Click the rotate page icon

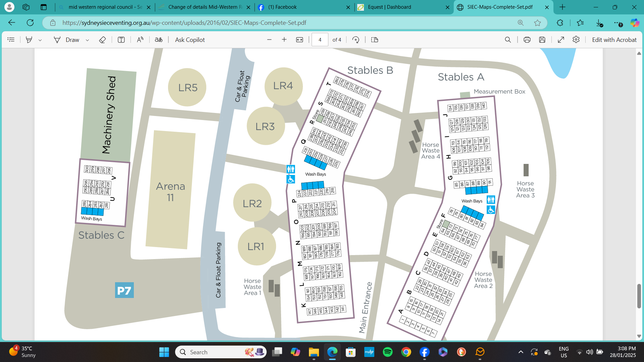(356, 40)
